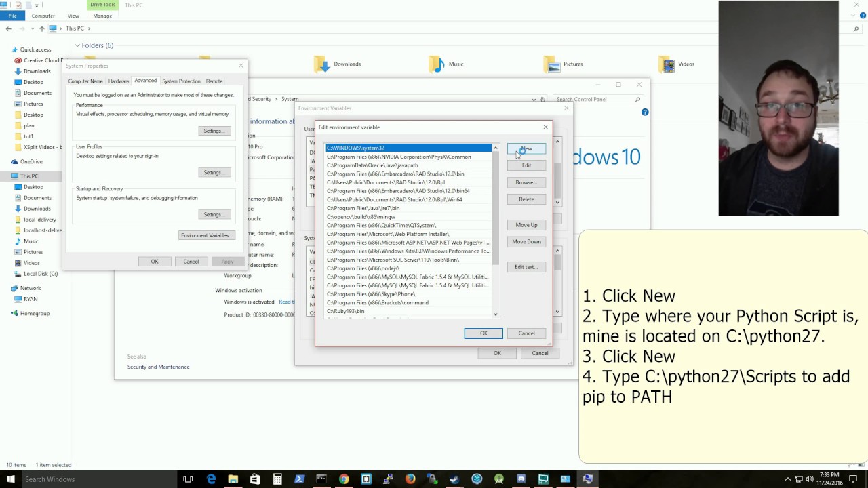
Task: Open Microsoft Edge from the taskbar
Action: 211,479
